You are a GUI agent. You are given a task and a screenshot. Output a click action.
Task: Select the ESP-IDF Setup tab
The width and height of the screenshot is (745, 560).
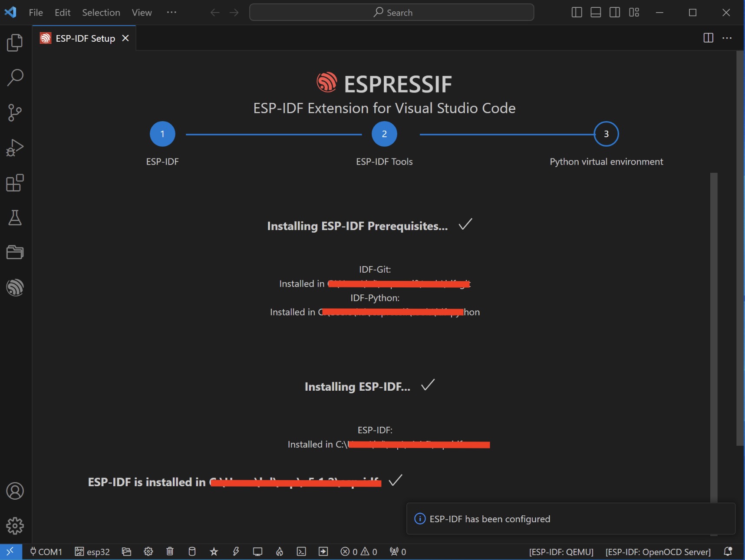pyautogui.click(x=85, y=38)
